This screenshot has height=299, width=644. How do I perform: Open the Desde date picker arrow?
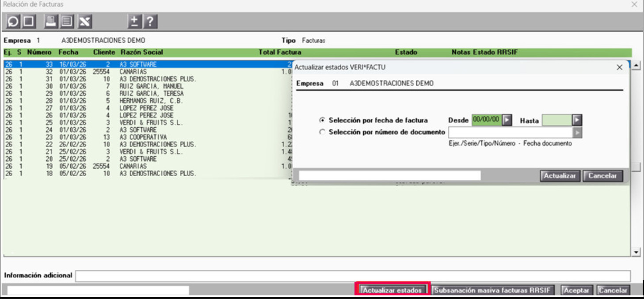pyautogui.click(x=507, y=120)
